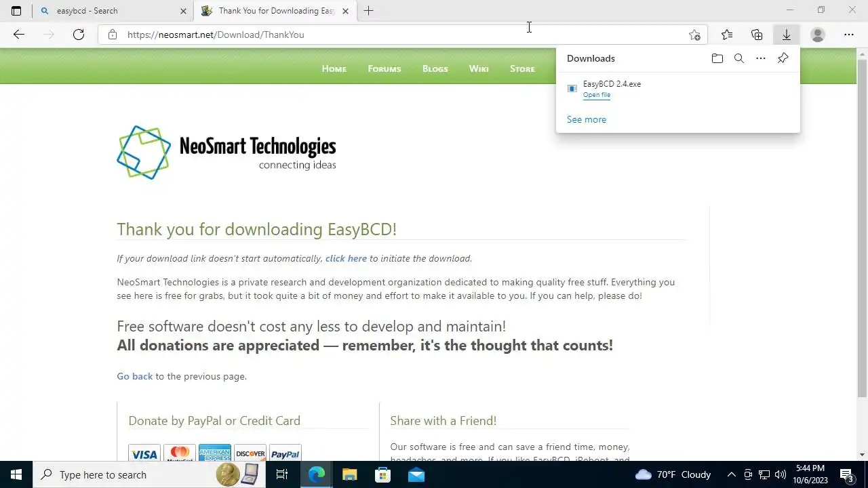Open Microsoft Edge from taskbar
Viewport: 868px width, 488px height.
point(316,474)
